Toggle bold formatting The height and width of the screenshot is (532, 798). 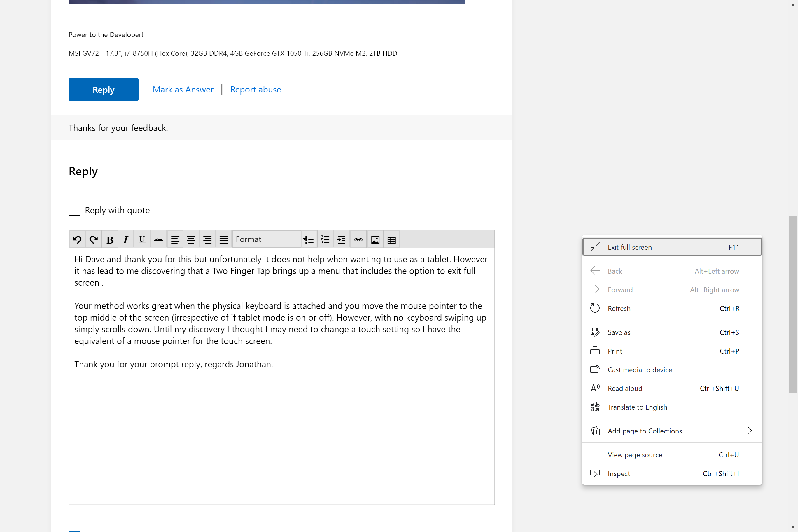point(110,239)
